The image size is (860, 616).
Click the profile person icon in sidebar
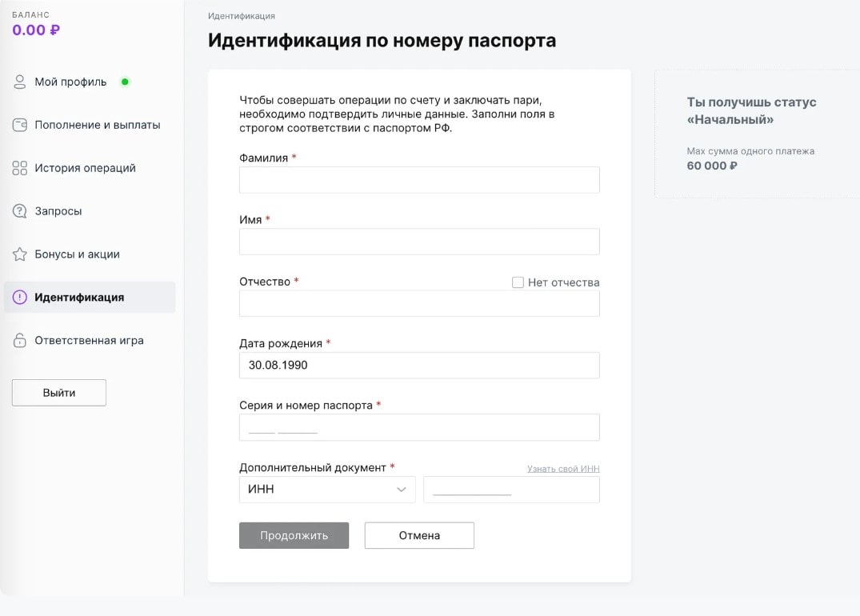pyautogui.click(x=20, y=82)
